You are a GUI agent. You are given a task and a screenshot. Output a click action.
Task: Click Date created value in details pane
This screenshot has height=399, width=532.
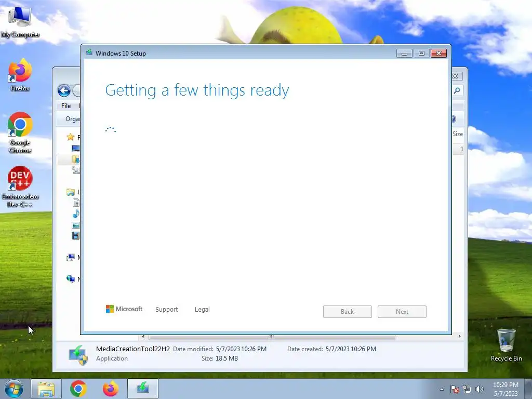[x=351, y=349]
